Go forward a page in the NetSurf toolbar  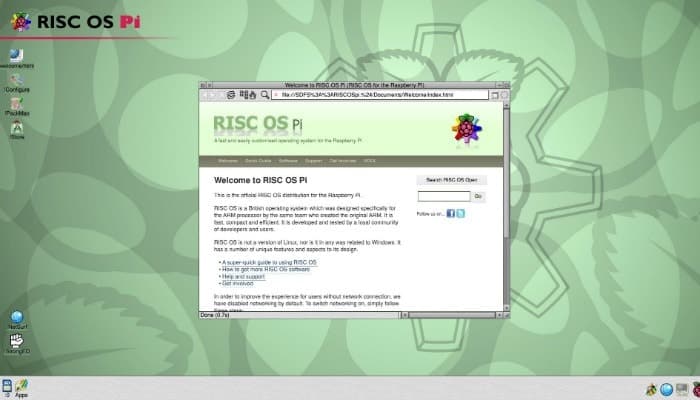pyautogui.click(x=213, y=95)
